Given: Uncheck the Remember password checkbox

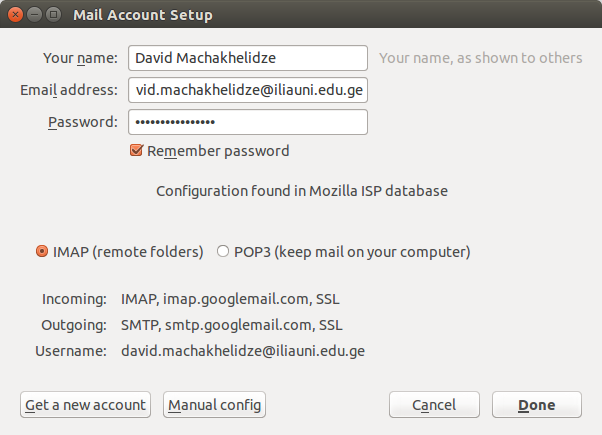Looking at the screenshot, I should click(x=136, y=151).
